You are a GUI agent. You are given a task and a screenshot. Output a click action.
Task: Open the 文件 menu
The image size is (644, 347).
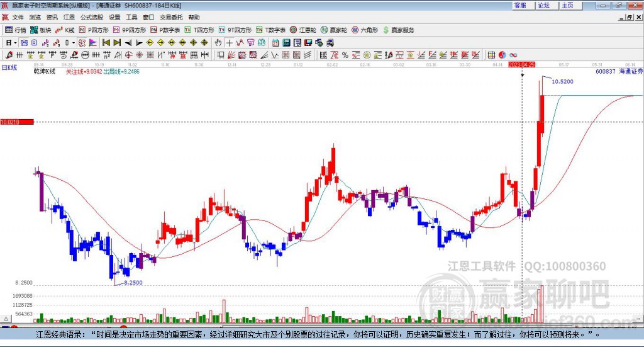(18, 17)
